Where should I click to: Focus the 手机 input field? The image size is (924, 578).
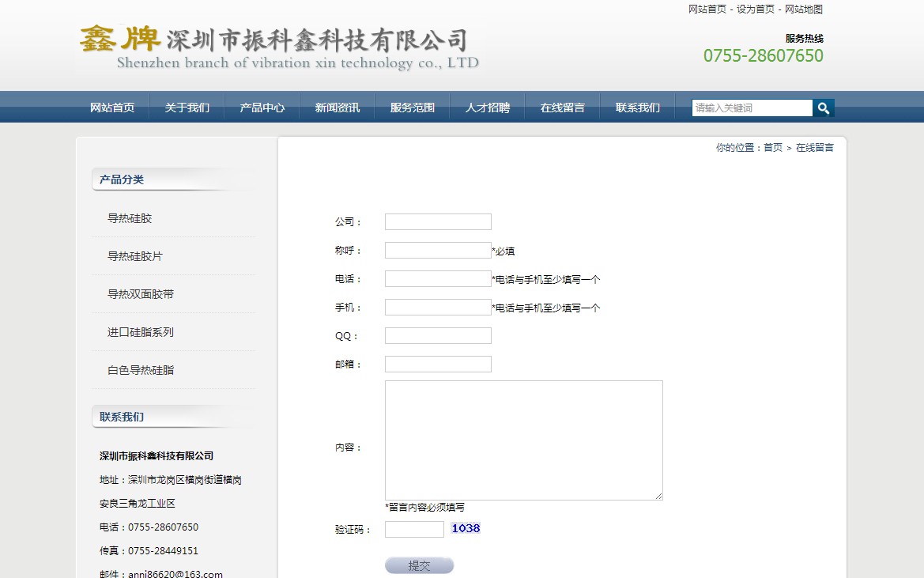coord(438,307)
